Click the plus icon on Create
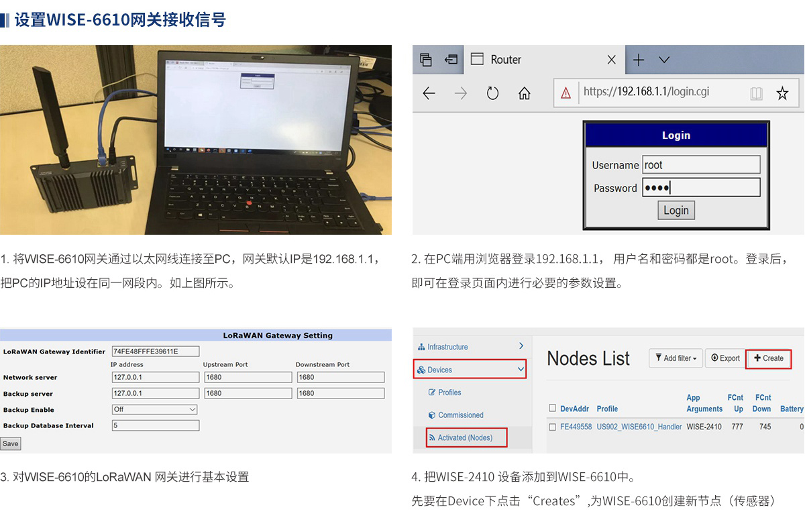 [x=757, y=358]
